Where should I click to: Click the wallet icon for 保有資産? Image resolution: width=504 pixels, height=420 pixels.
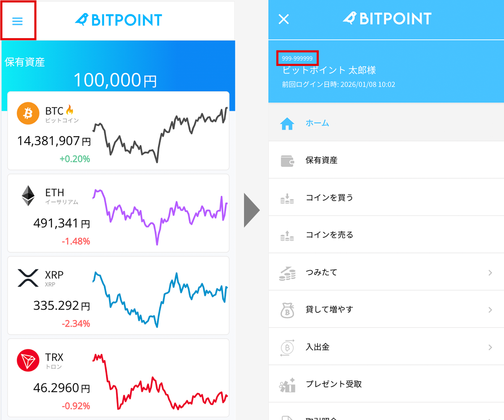(x=287, y=160)
